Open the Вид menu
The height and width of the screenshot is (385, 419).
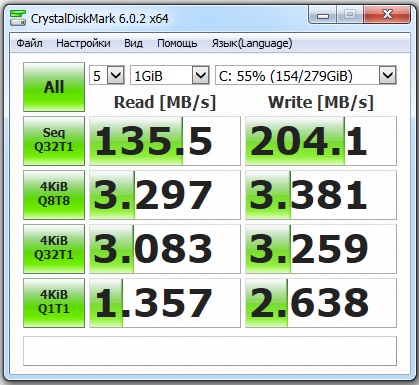coord(133,43)
